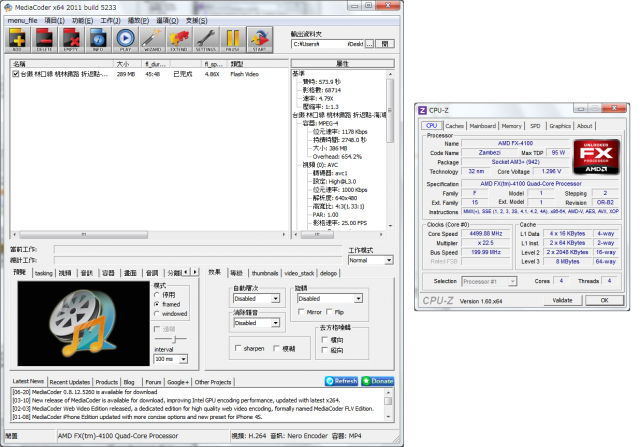Click the PLAY toolbar icon
This screenshot has height=447, width=640.
coord(125,40)
